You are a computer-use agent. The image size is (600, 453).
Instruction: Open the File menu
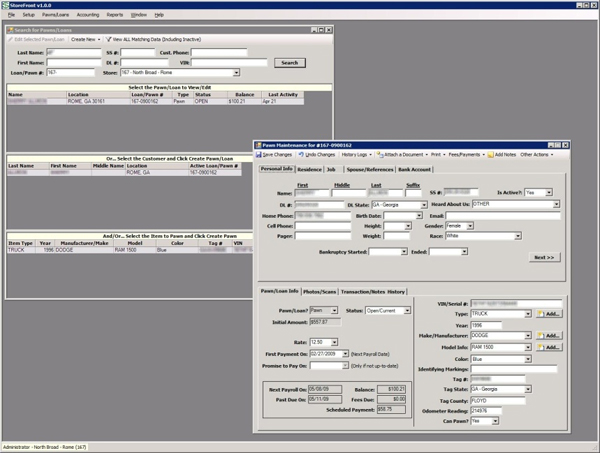click(11, 15)
